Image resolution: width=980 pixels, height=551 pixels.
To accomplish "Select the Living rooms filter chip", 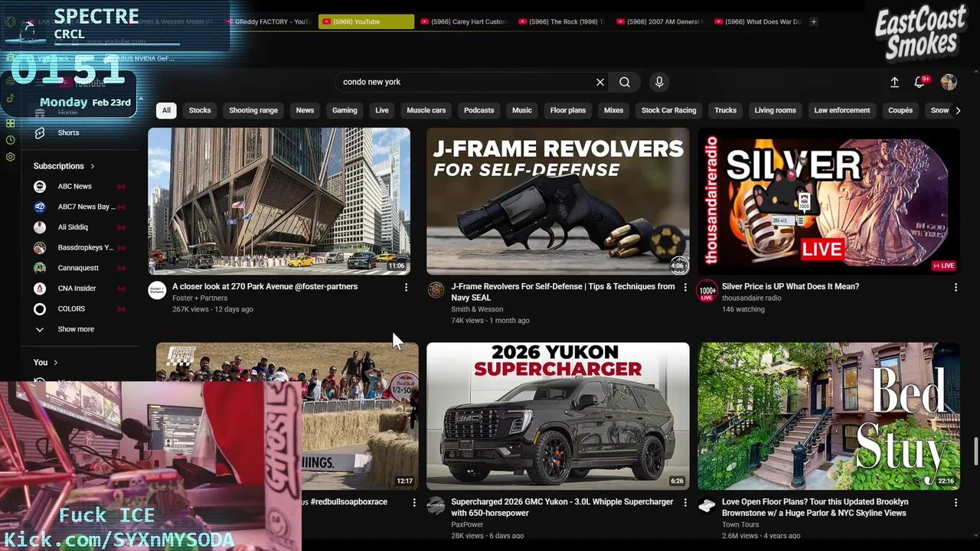I will pyautogui.click(x=775, y=110).
